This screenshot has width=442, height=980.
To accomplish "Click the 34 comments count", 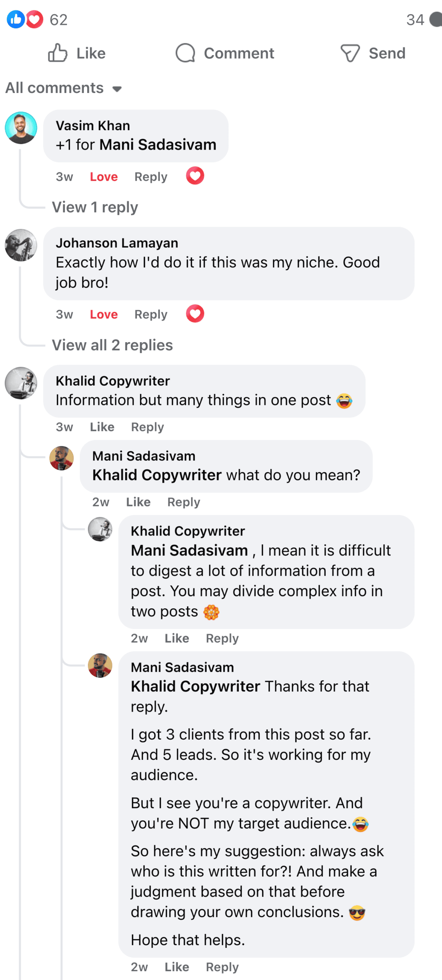I will coord(415,20).
